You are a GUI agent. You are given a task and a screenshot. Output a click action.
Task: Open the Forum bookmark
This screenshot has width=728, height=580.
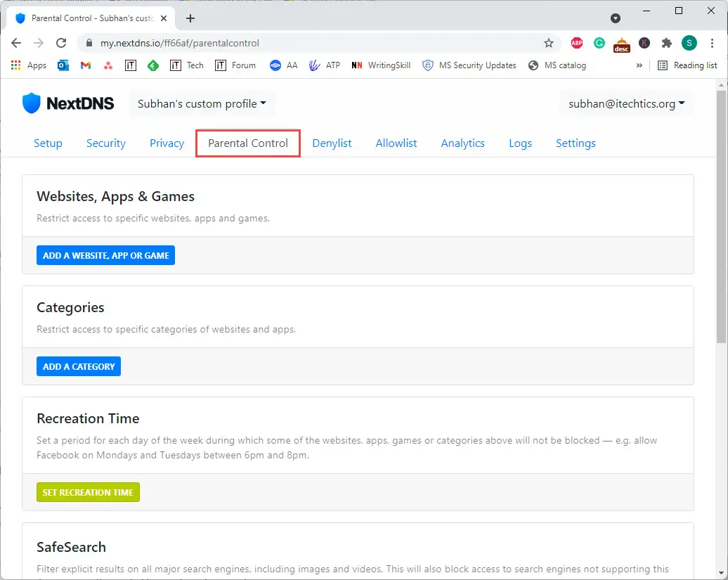235,65
